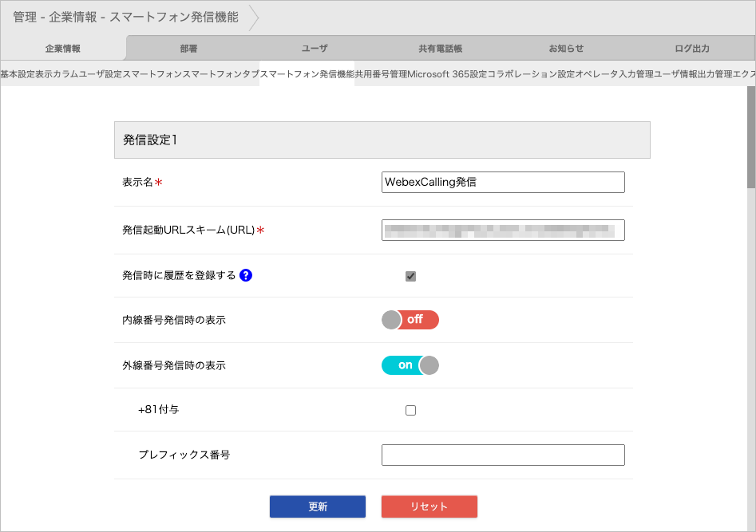Select the 企業情報 tab

click(63, 49)
